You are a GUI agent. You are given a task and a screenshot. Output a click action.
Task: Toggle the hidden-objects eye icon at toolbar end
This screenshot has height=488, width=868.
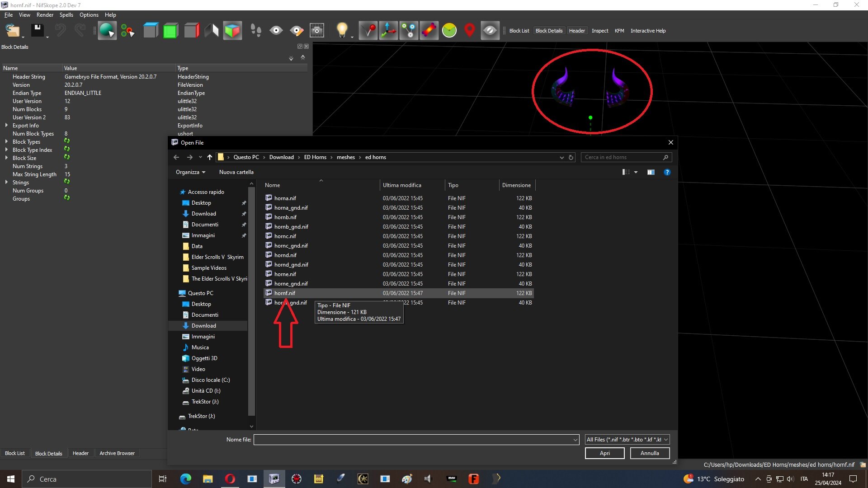point(490,31)
